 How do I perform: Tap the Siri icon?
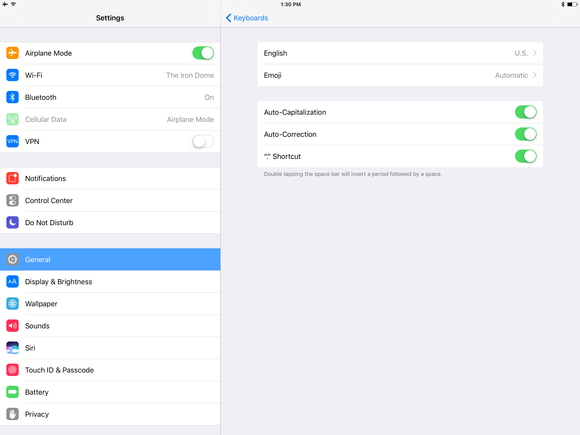coord(13,348)
